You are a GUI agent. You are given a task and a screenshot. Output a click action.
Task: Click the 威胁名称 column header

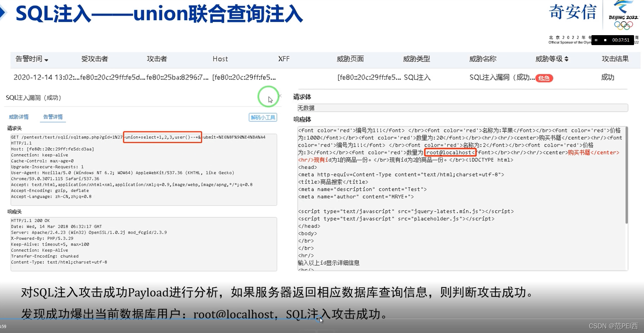(x=483, y=59)
